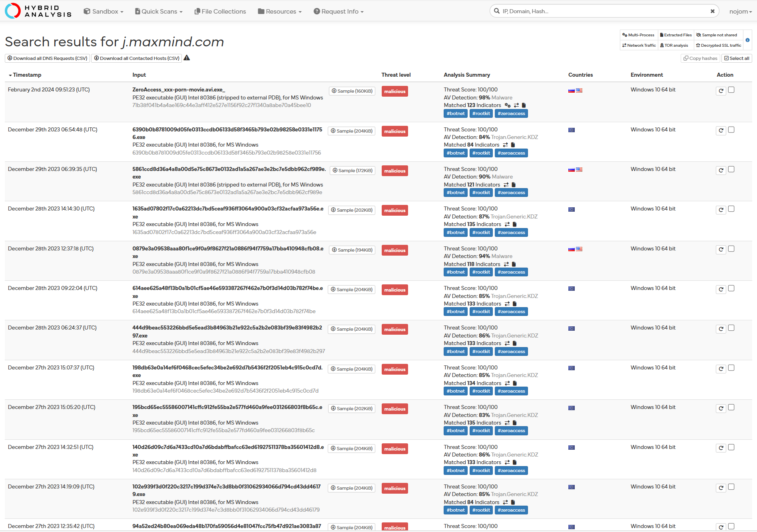Open the nojom user account menu
This screenshot has width=757, height=532.
(x=740, y=11)
